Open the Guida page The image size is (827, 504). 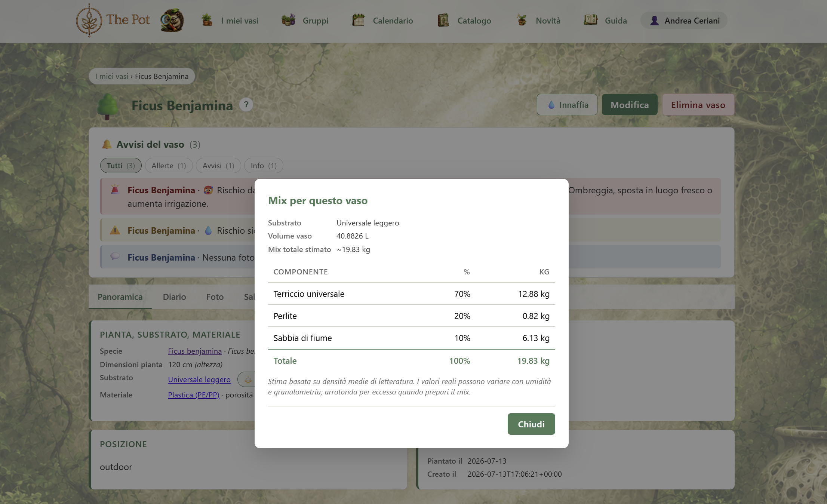click(616, 21)
